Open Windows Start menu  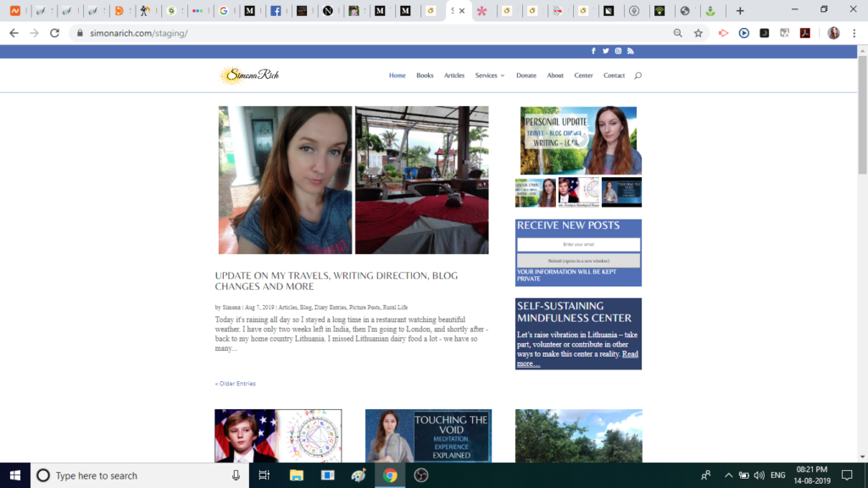pyautogui.click(x=15, y=475)
